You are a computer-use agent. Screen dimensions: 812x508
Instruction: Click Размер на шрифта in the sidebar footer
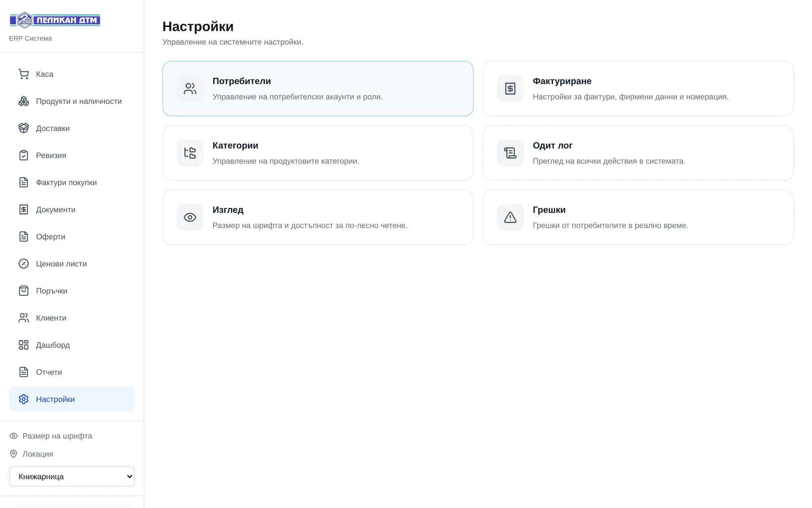(x=57, y=436)
